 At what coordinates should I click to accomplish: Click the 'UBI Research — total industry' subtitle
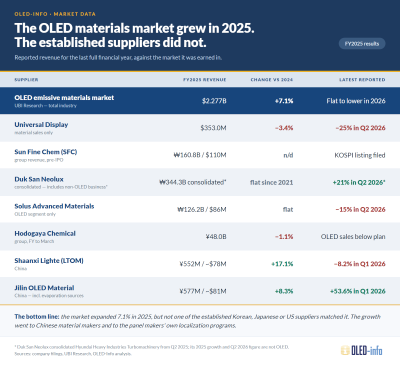click(46, 106)
